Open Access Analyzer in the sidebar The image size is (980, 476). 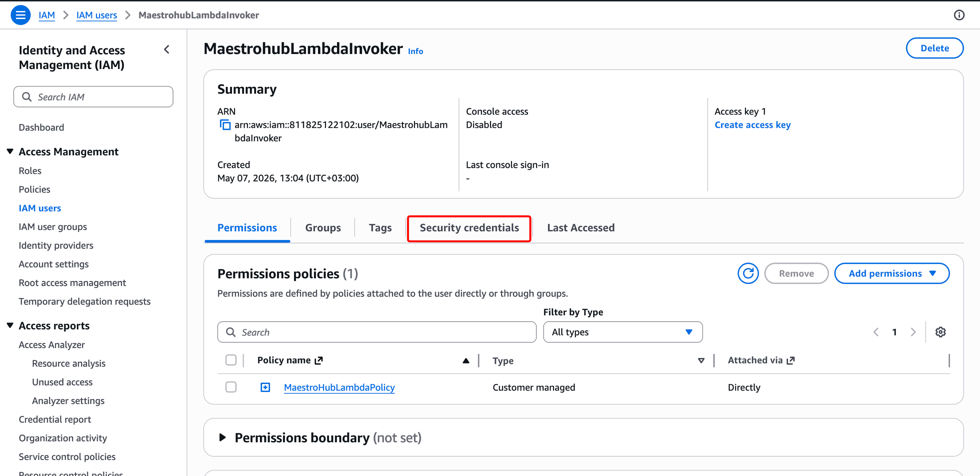(x=51, y=344)
